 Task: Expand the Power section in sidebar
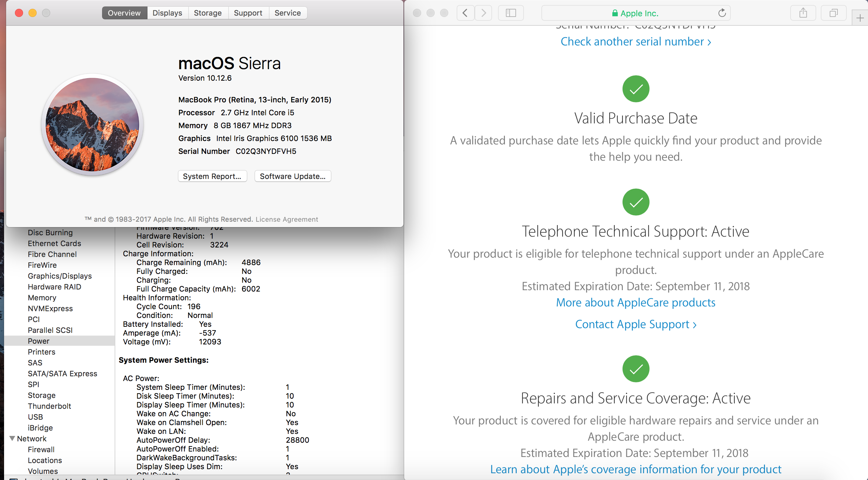[x=39, y=340]
